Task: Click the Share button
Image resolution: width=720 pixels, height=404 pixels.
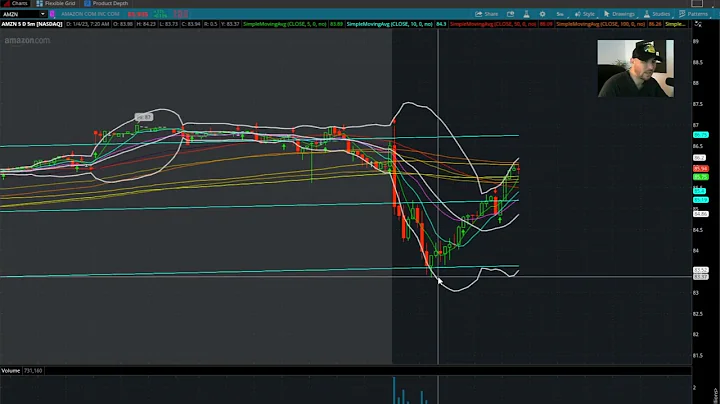Action: click(x=487, y=14)
